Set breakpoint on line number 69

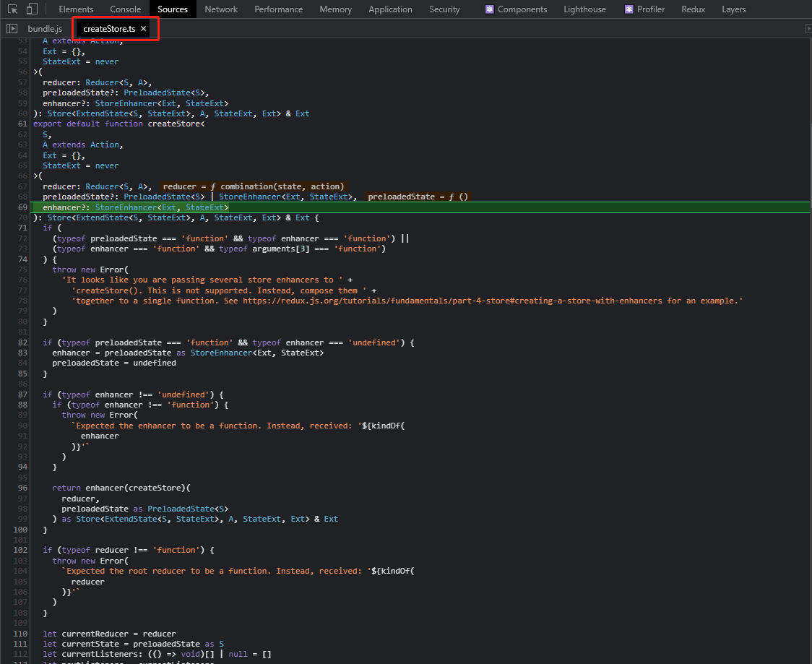[22, 207]
